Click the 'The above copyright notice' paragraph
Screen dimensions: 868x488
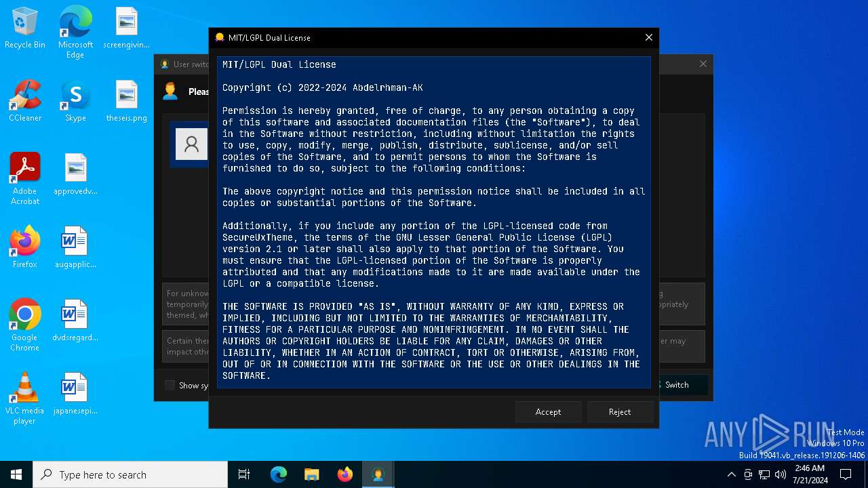pyautogui.click(x=434, y=197)
